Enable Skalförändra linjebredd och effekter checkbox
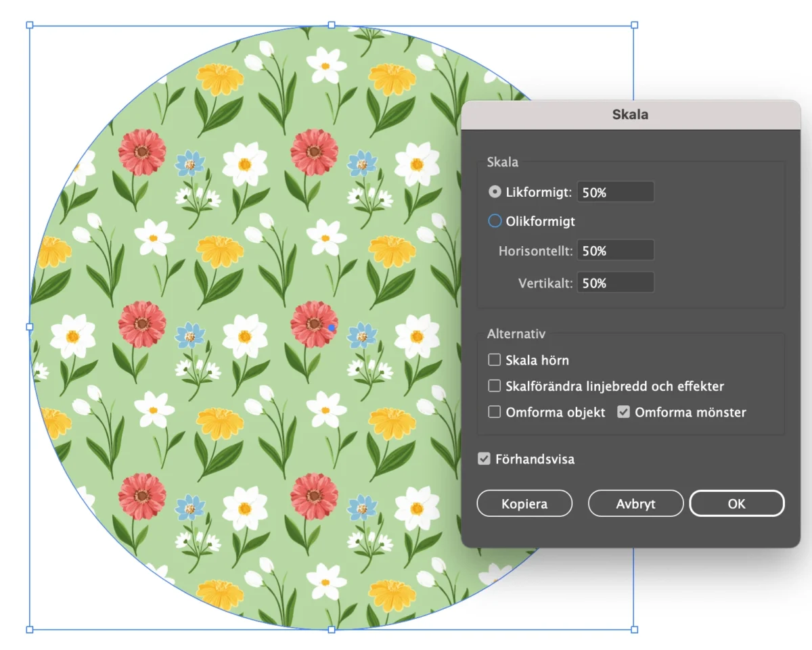The image size is (812, 650). click(495, 386)
